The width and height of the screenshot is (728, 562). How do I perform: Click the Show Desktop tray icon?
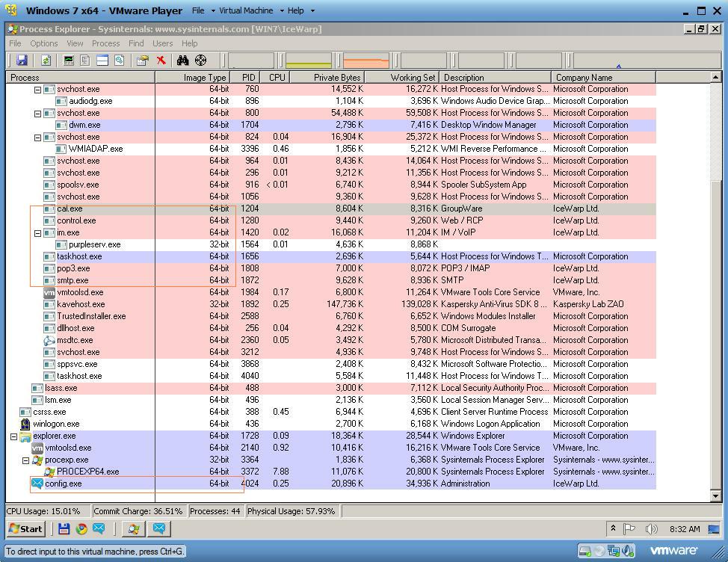714,528
